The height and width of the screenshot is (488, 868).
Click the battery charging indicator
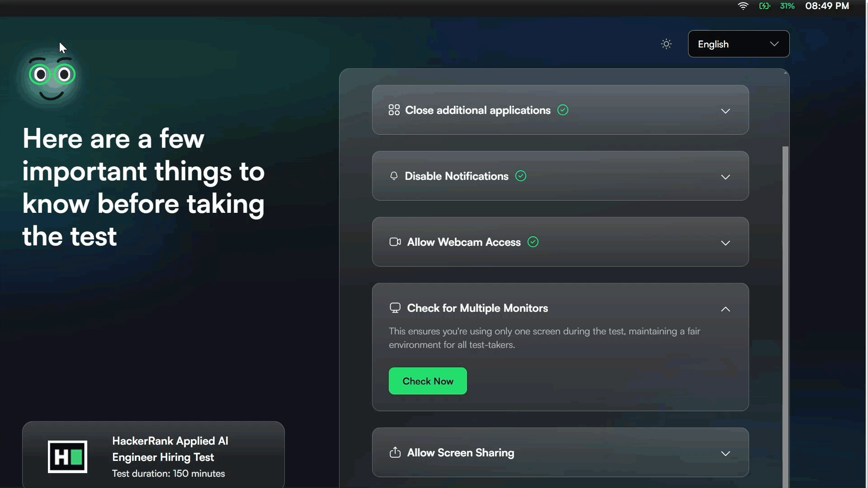(x=765, y=6)
